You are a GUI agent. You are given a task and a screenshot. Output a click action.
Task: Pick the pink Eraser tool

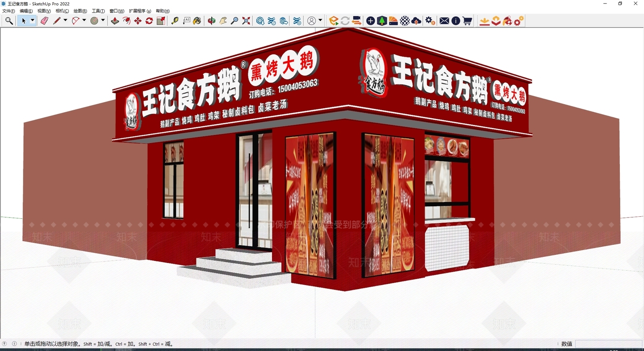[x=44, y=21]
